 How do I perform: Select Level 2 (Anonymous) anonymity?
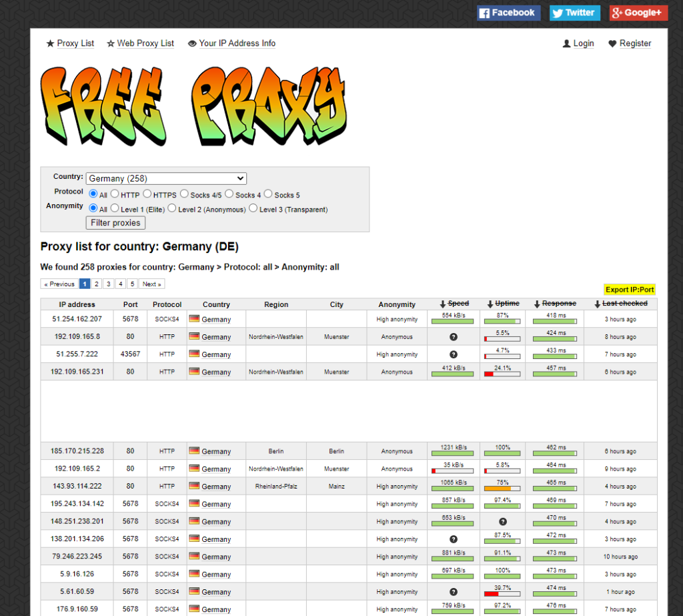coord(172,208)
